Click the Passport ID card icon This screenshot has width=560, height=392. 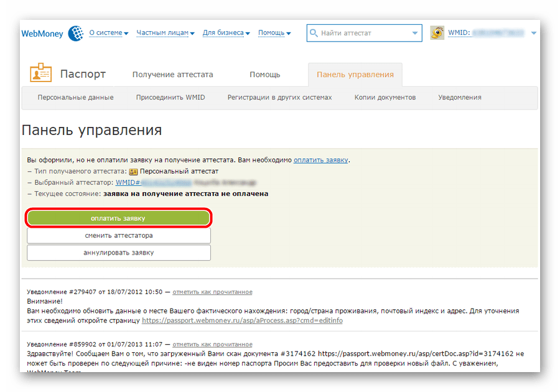[40, 72]
